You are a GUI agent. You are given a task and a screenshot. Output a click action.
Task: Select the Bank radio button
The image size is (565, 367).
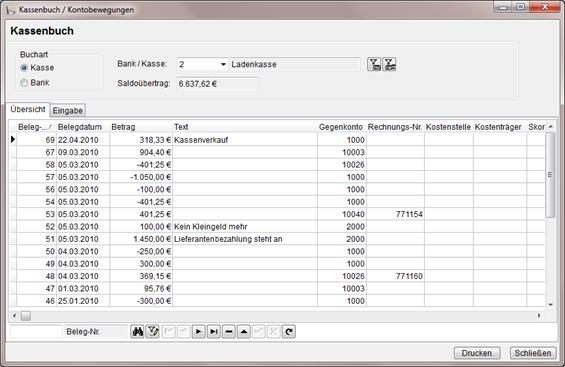[x=24, y=83]
